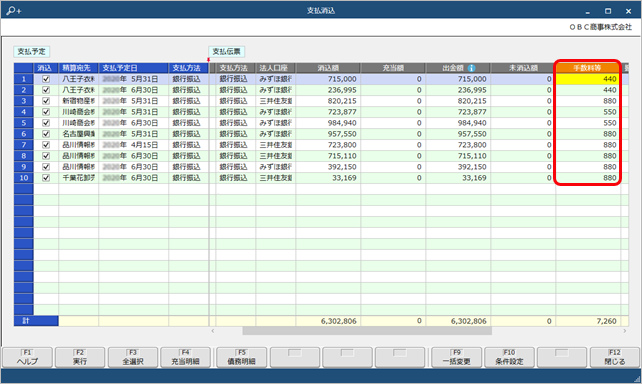Click the 消込額 cell 820,215
Image resolution: width=642 pixels, height=384 pixels.
(328, 101)
